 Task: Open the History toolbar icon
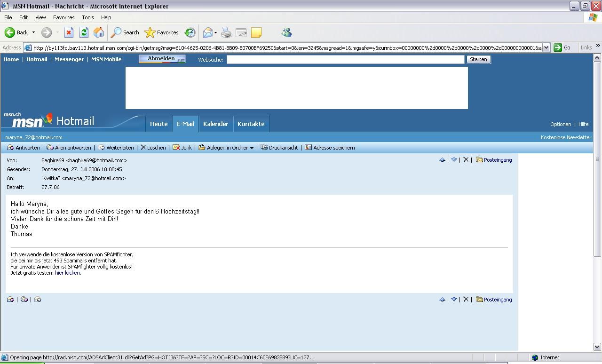point(190,32)
